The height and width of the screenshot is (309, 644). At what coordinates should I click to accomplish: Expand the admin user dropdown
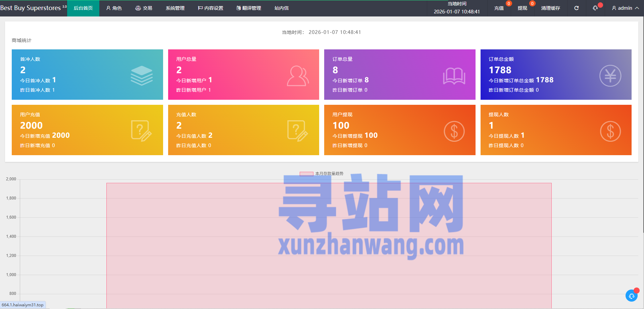[625, 8]
